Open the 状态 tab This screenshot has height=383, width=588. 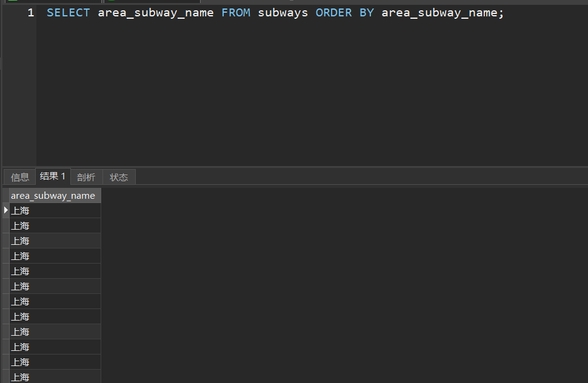click(x=119, y=177)
